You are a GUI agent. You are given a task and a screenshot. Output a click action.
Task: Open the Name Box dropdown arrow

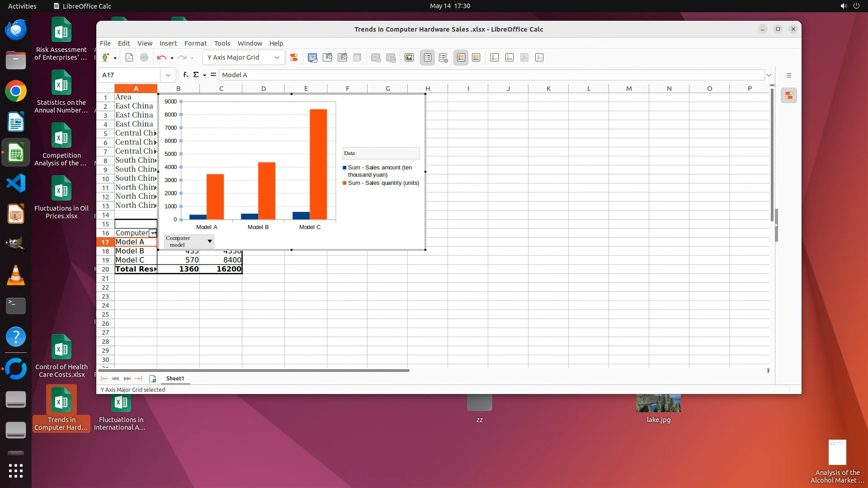pos(168,75)
